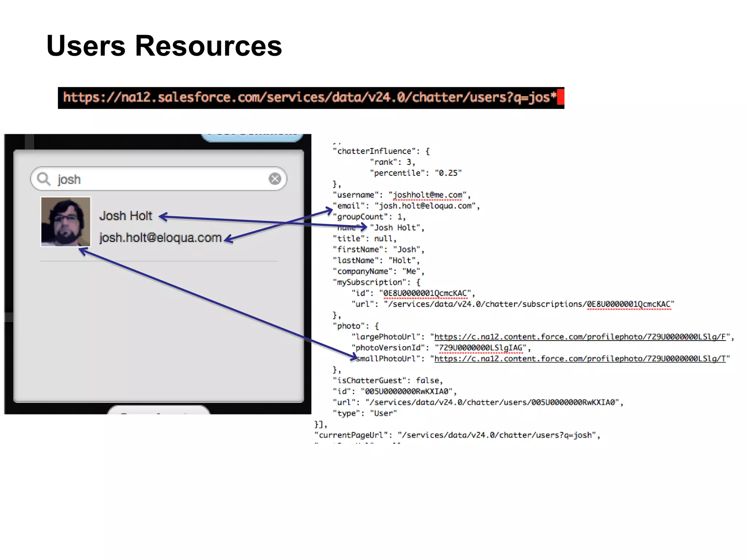Open Josh Holt's profile photo thumbnail

pyautogui.click(x=66, y=222)
